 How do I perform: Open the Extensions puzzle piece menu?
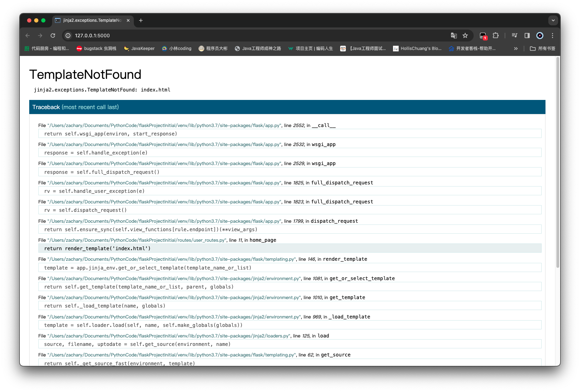click(495, 36)
